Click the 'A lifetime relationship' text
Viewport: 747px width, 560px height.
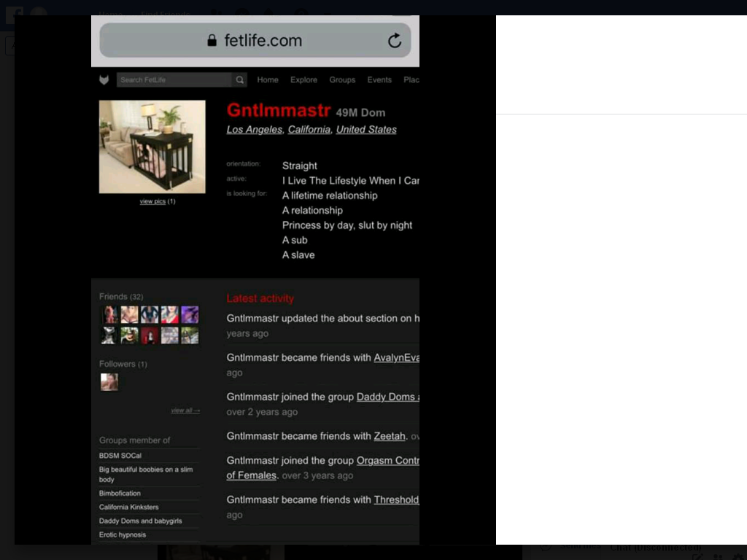point(330,195)
